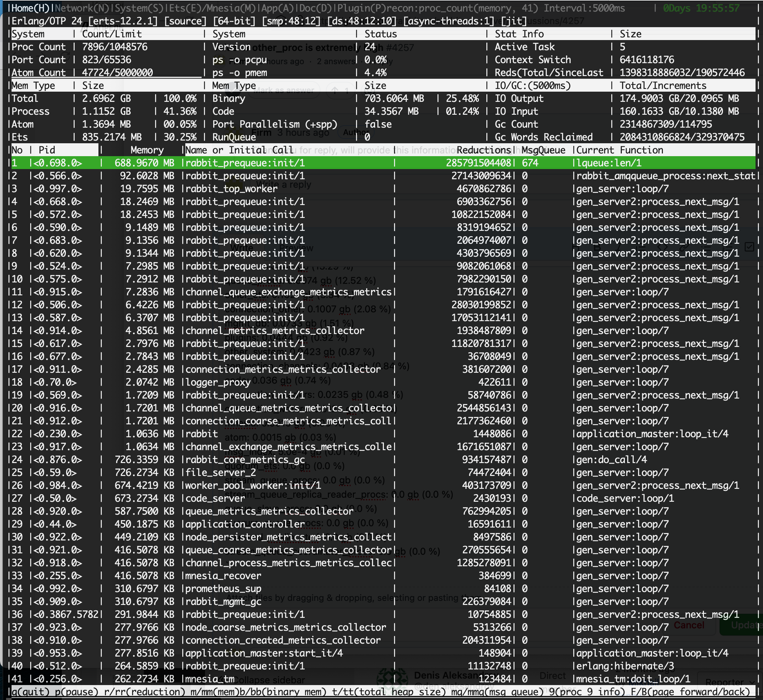Click uptime 0Days 19:55:57

pos(701,8)
